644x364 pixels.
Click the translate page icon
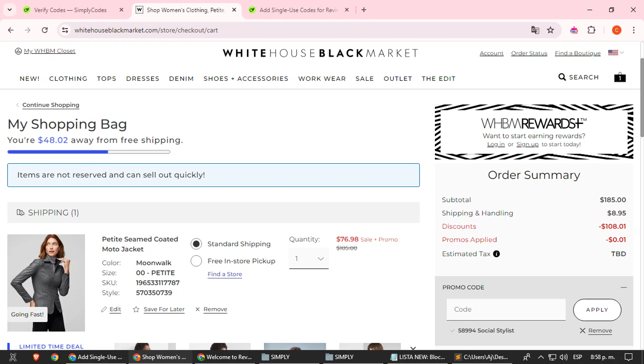pyautogui.click(x=535, y=30)
